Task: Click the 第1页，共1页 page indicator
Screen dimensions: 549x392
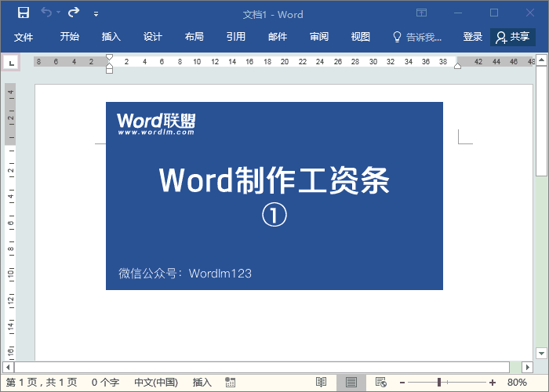Action: pos(42,383)
